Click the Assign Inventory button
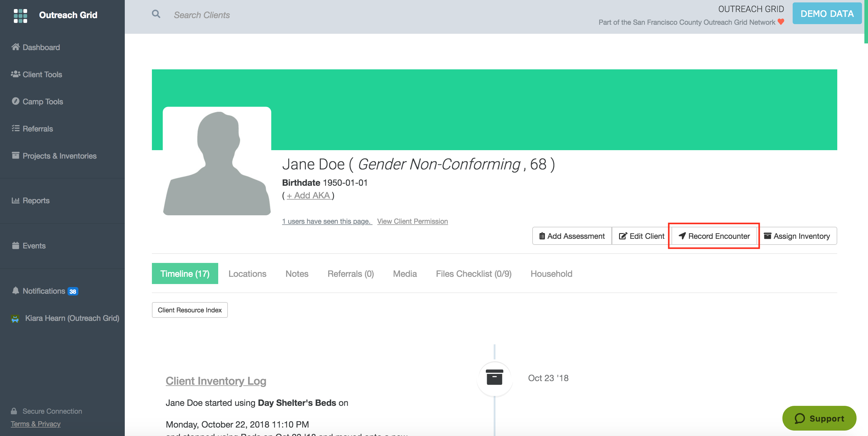The width and height of the screenshot is (868, 436). (x=797, y=236)
